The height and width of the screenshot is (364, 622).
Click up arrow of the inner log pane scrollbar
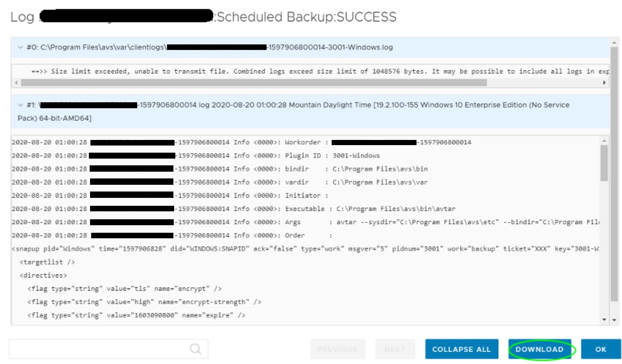coord(604,141)
